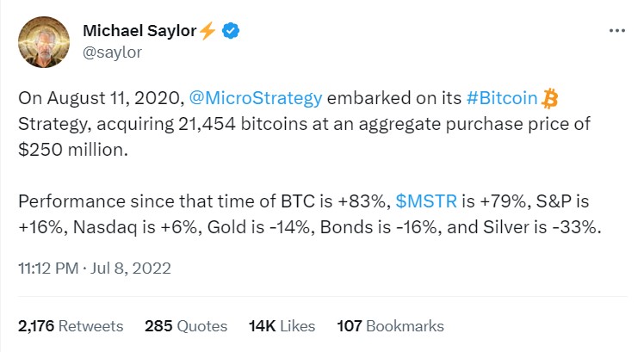Click the 2,176 retweet number
644x352 pixels.
pos(36,326)
